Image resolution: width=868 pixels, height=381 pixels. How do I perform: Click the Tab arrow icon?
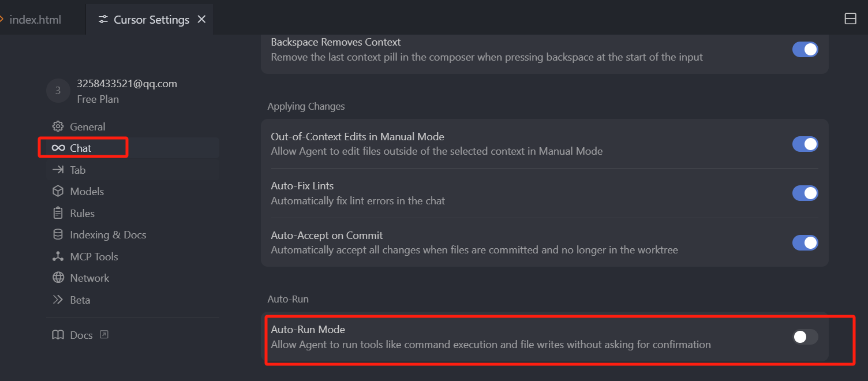click(x=58, y=170)
